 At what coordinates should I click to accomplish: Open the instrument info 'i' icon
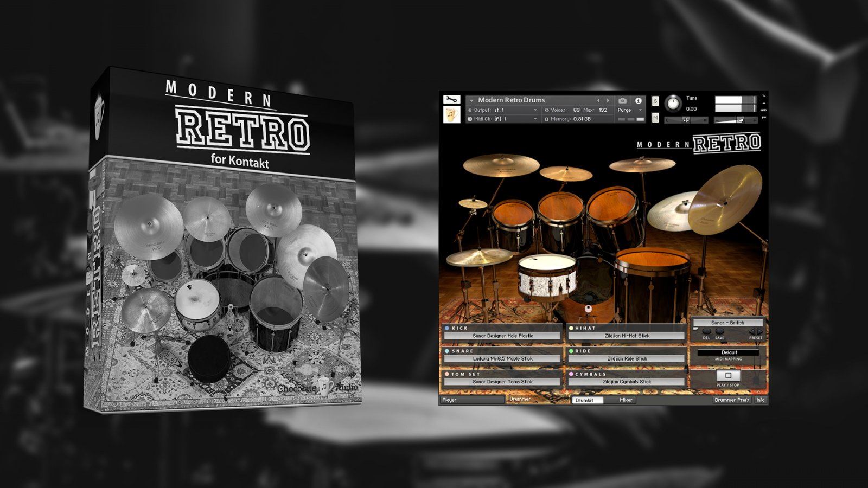[x=639, y=100]
